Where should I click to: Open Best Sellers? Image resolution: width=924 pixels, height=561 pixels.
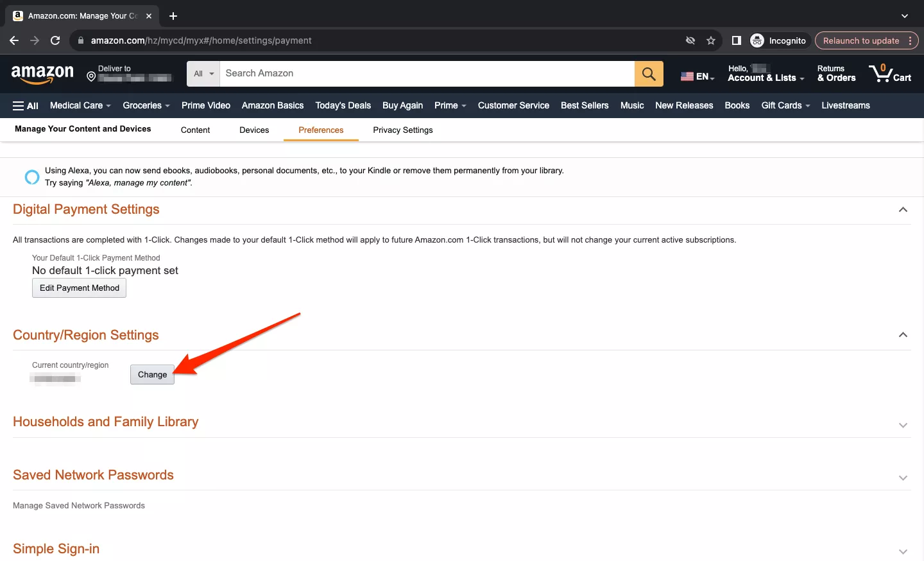click(585, 105)
